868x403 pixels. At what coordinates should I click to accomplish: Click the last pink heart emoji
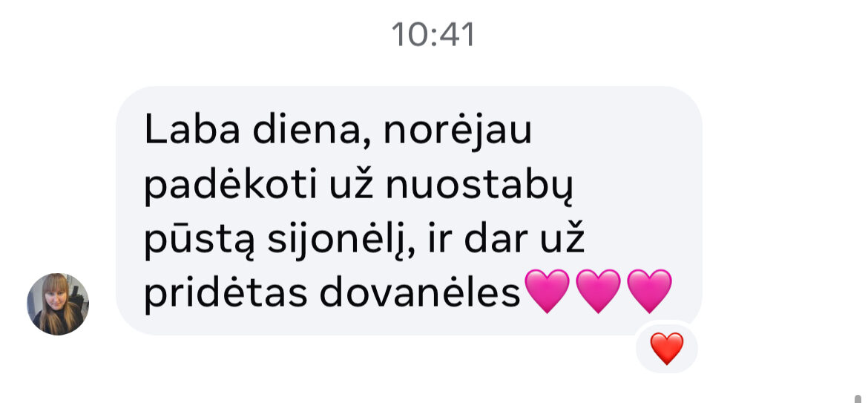(649, 291)
